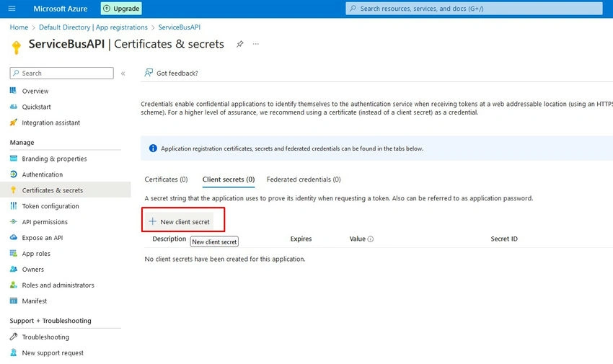Click the Upgrade button in header
This screenshot has height=364, width=613.
click(x=121, y=9)
